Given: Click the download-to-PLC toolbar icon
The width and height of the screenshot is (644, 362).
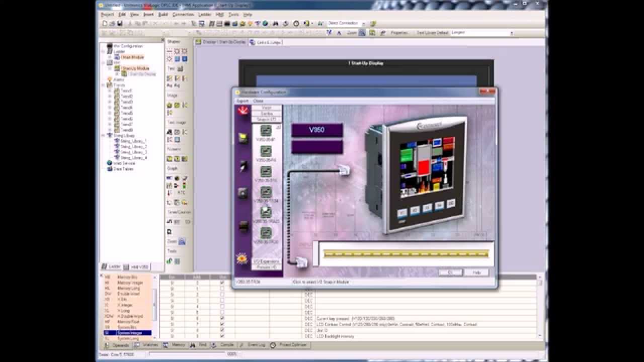Looking at the screenshot, I should click(x=286, y=23).
